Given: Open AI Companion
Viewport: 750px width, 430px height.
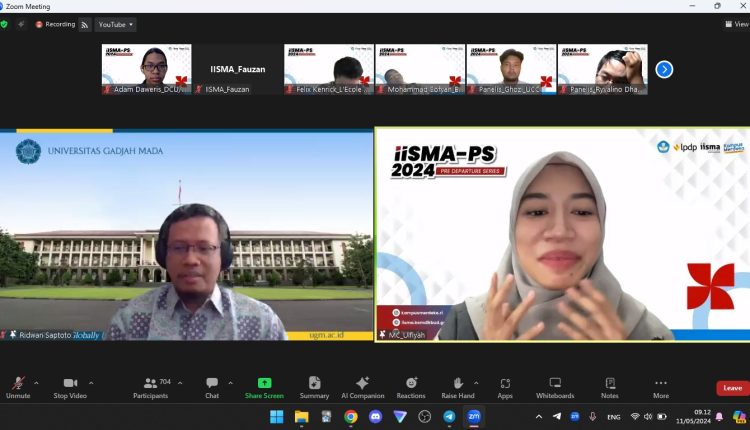Looking at the screenshot, I should [363, 388].
